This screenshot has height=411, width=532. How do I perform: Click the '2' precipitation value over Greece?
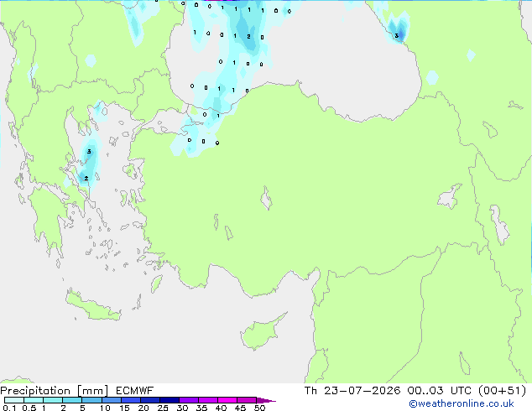click(86, 178)
